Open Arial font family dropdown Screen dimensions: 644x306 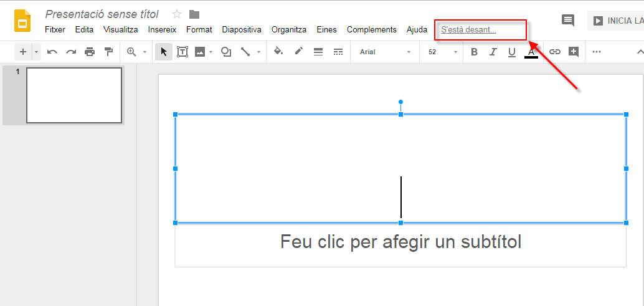(x=385, y=52)
